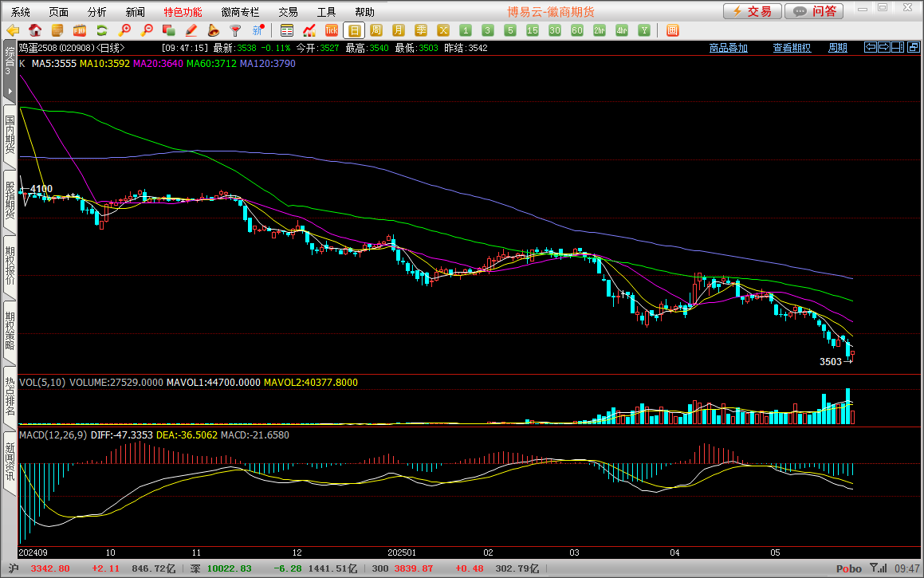Expand the arrow on 综合 side tab

tap(10, 92)
